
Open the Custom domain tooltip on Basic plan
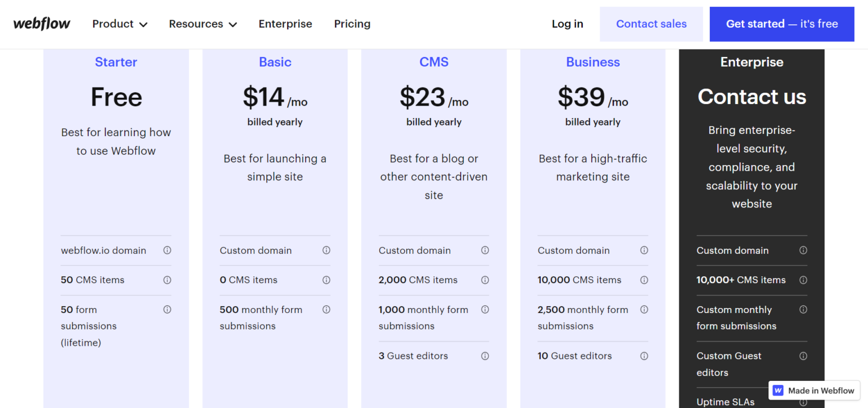(326, 250)
